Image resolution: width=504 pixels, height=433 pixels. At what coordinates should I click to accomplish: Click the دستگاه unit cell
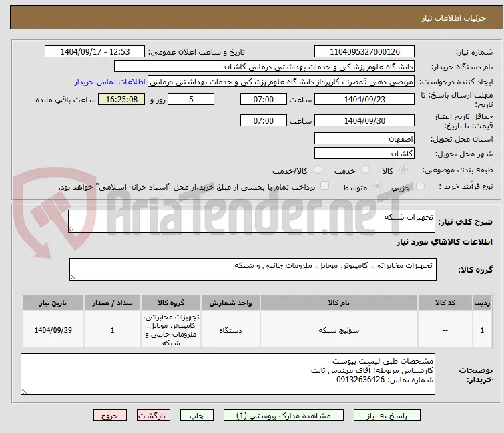230,330
